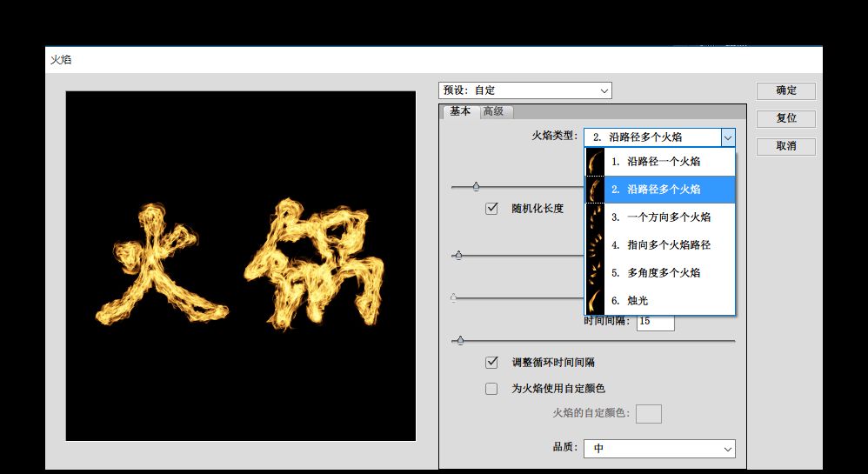This screenshot has width=868, height=474.
Task: Click flame icon beside 一个方向多个火焰
Action: [595, 217]
